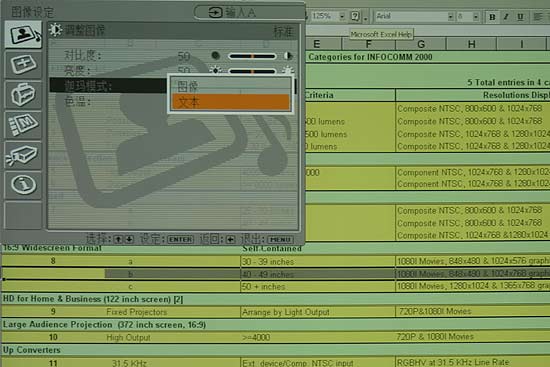Viewport: 550px width, 367px height.
Task: Open the projector lamp icon in OSD sidebar
Action: pyautogui.click(x=23, y=155)
